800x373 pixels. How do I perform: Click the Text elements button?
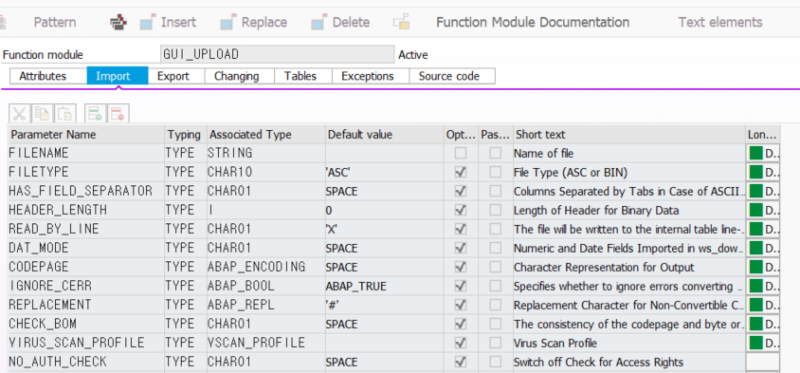[x=720, y=22]
